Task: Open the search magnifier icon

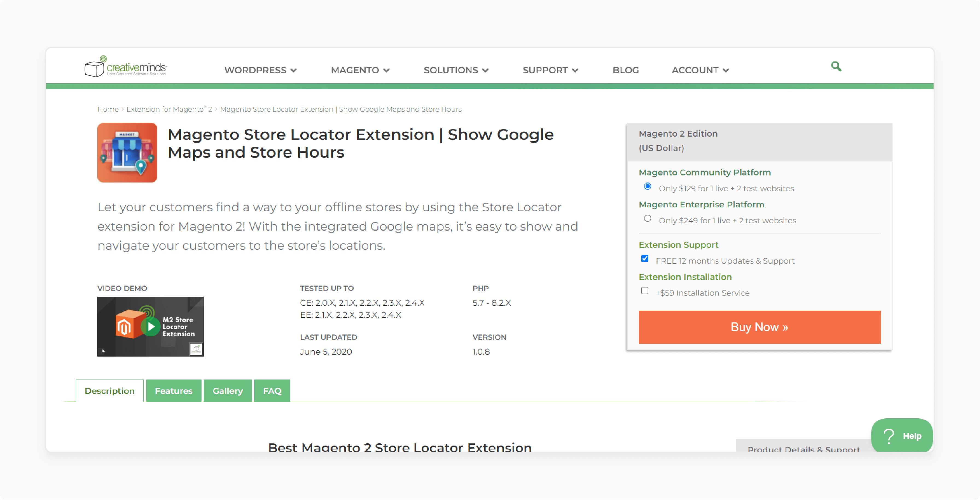Action: 836,67
